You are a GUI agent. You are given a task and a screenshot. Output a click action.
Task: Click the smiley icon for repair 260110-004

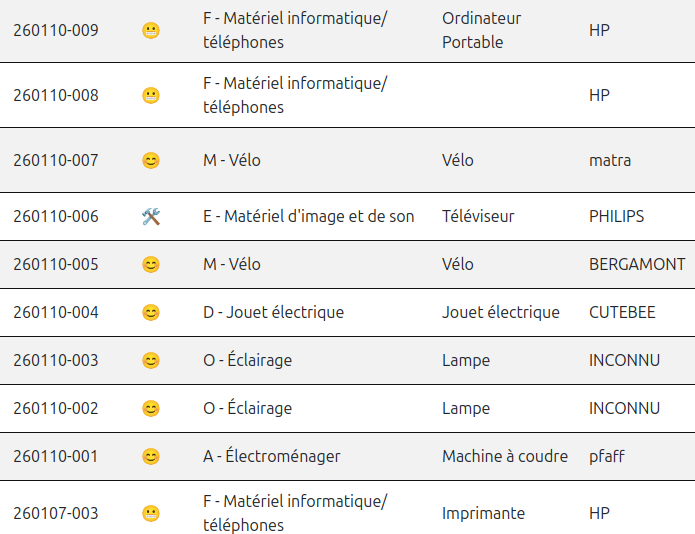point(151,312)
